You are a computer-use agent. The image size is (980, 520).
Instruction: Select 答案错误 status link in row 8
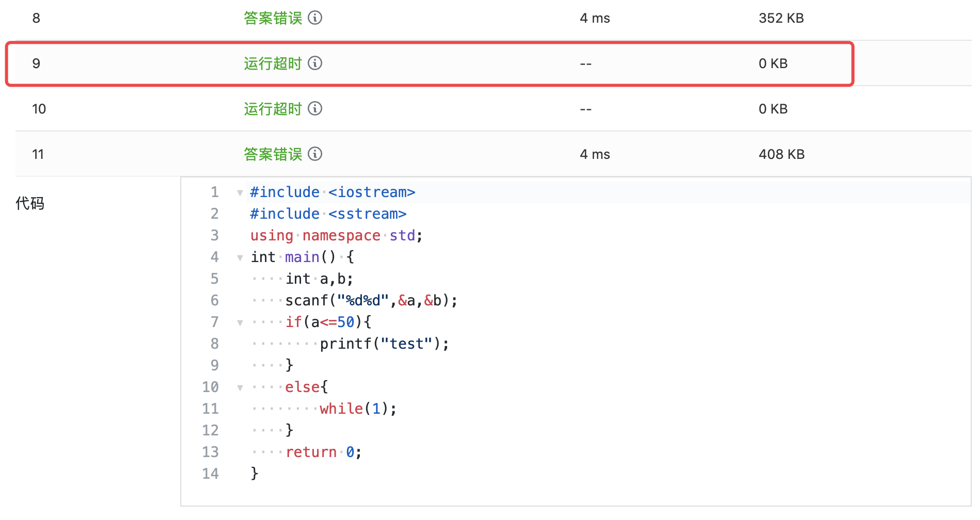coord(273,18)
